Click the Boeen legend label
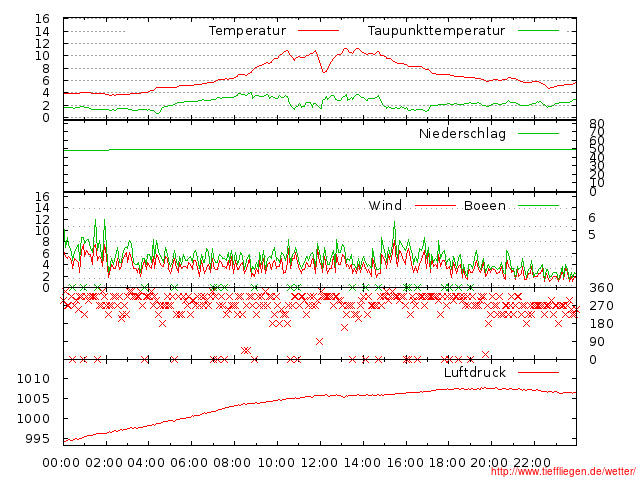Viewport: 640px width, 480px height. click(485, 205)
